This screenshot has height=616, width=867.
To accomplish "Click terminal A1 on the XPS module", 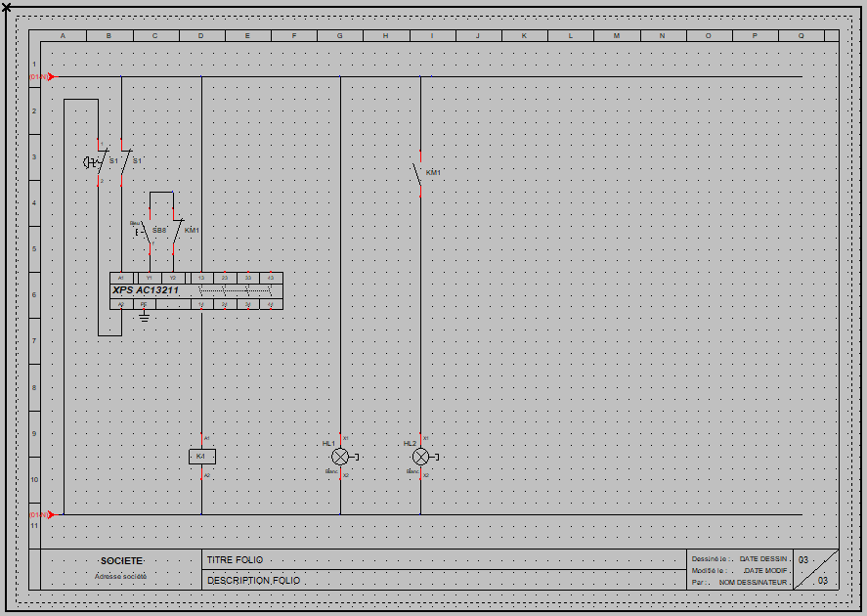I will pyautogui.click(x=121, y=278).
